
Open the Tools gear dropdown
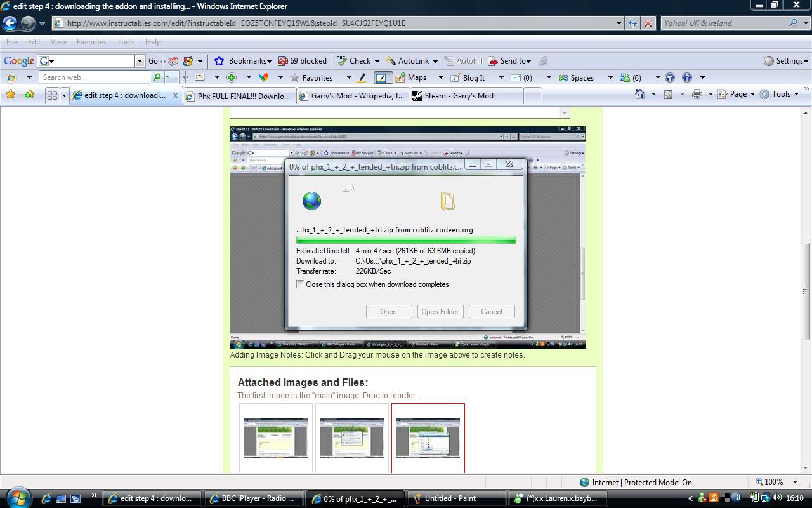778,94
